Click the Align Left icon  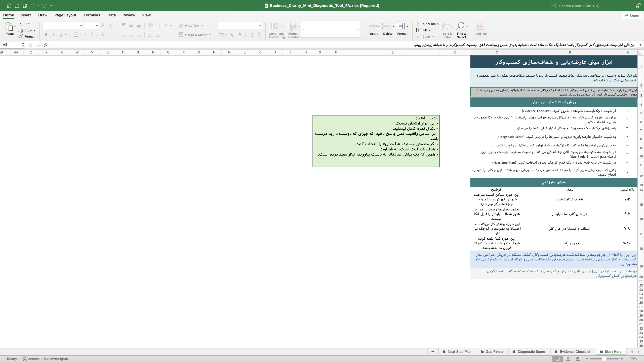click(124, 35)
